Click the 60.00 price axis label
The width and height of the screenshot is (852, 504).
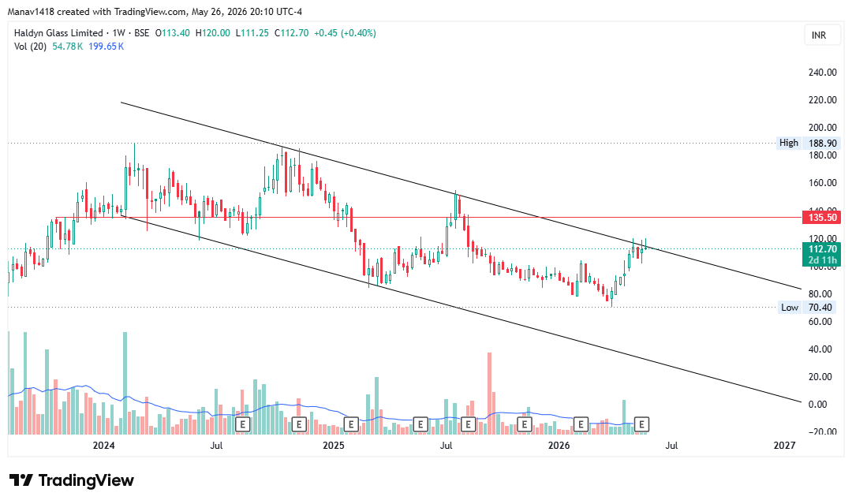(x=820, y=322)
